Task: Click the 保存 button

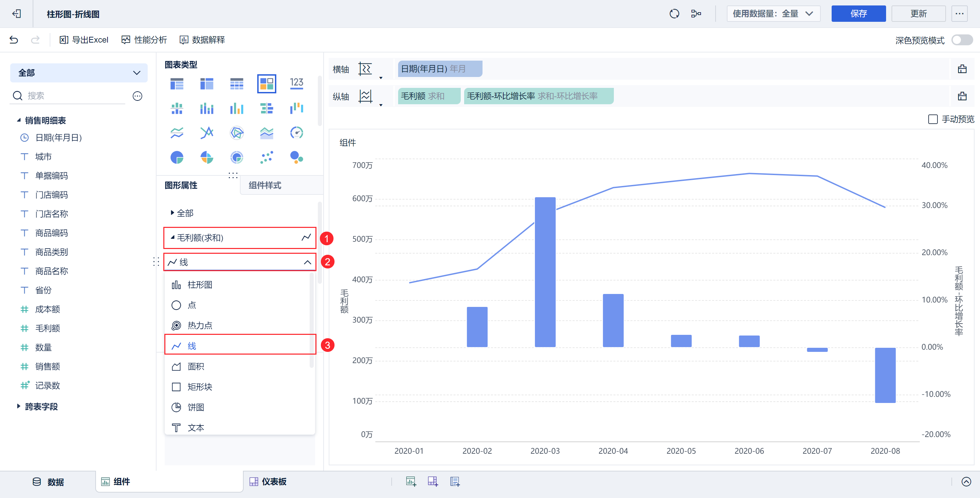Action: click(858, 14)
